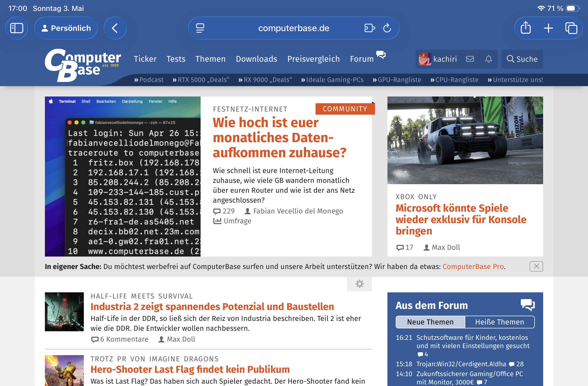This screenshot has width=588, height=386.
Task: Open the extensions icon in address bar
Action: click(x=370, y=28)
